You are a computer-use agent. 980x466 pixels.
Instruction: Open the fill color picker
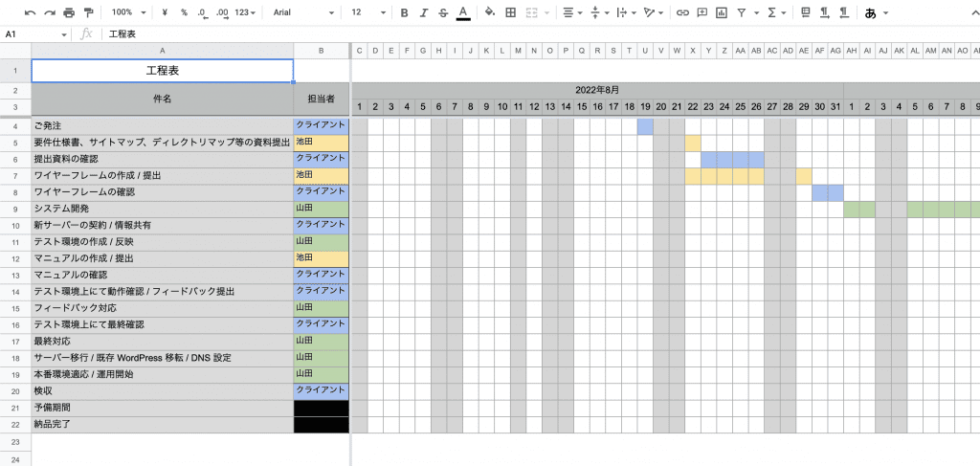(491, 12)
